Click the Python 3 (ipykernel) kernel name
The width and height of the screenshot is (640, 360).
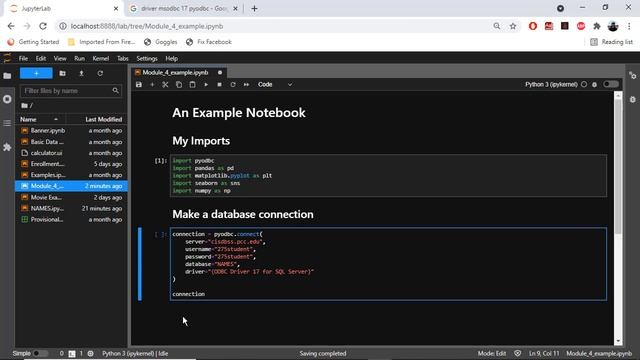pos(551,84)
